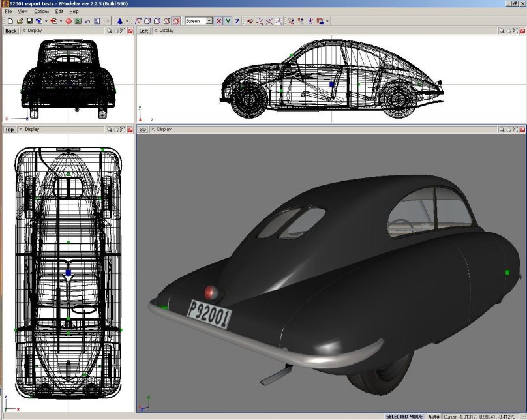Click the SELECTED MODE status bar indicator
This screenshot has width=527, height=420.
[404, 416]
